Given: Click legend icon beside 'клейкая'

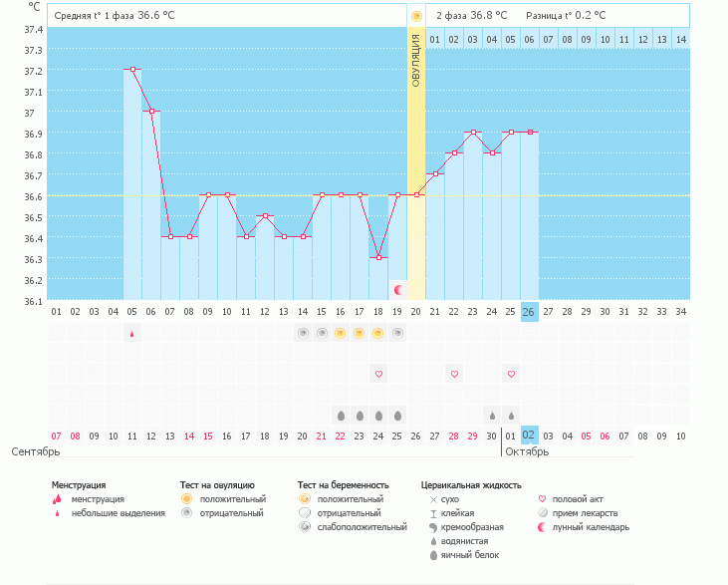Looking at the screenshot, I should [433, 513].
